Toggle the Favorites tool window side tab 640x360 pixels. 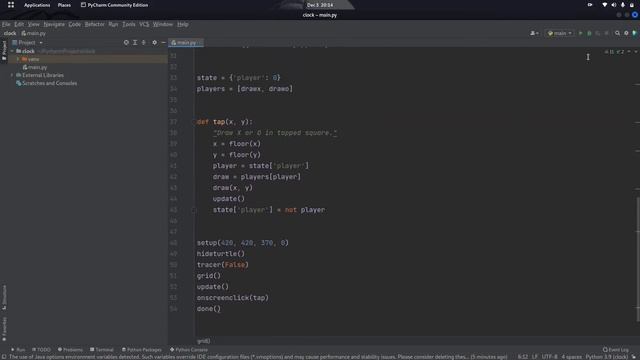pyautogui.click(x=4, y=329)
